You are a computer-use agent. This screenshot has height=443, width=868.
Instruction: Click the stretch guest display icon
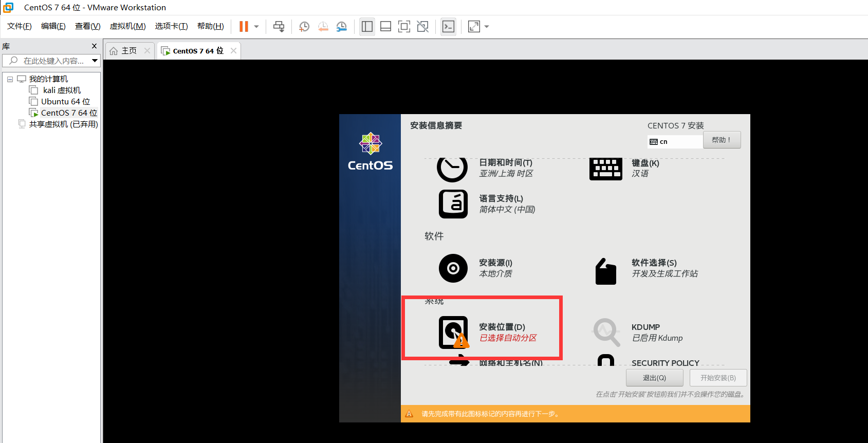tap(474, 27)
